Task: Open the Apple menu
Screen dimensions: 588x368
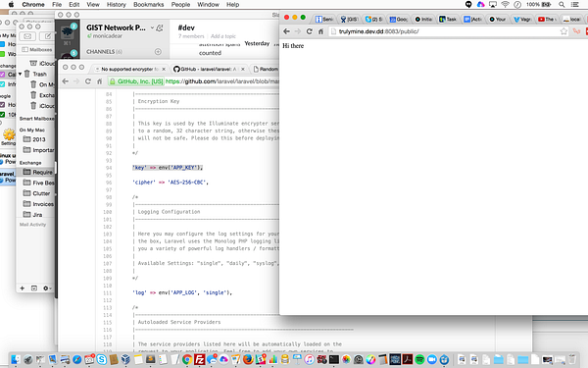Action: click(x=11, y=5)
